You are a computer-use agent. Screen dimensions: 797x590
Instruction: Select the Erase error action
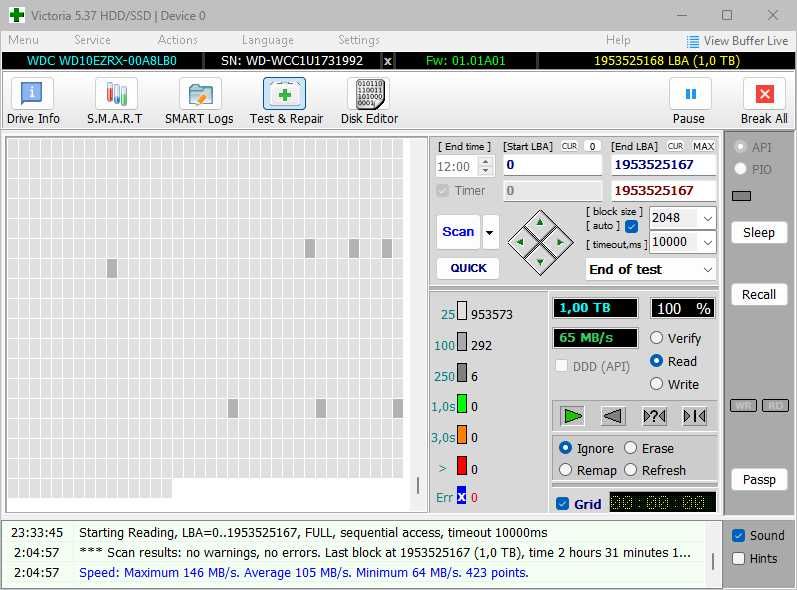[630, 448]
